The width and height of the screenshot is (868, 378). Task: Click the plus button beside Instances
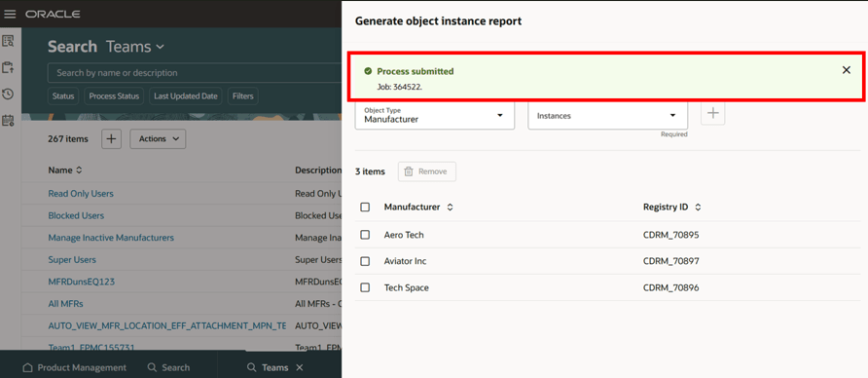(x=713, y=113)
